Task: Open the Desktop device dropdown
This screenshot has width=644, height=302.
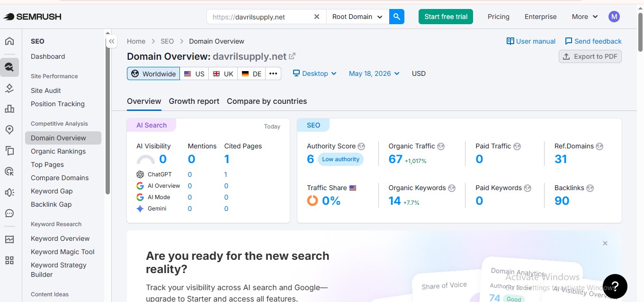Action: point(315,73)
